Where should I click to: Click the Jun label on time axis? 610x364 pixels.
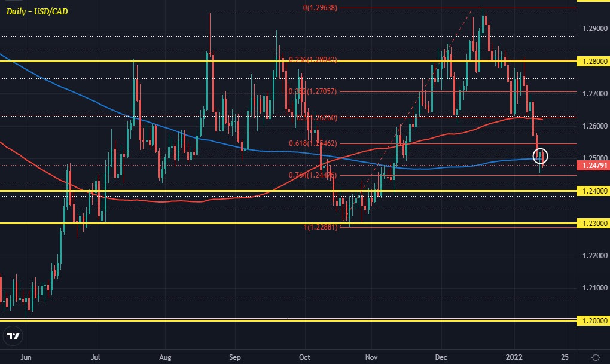point(26,357)
